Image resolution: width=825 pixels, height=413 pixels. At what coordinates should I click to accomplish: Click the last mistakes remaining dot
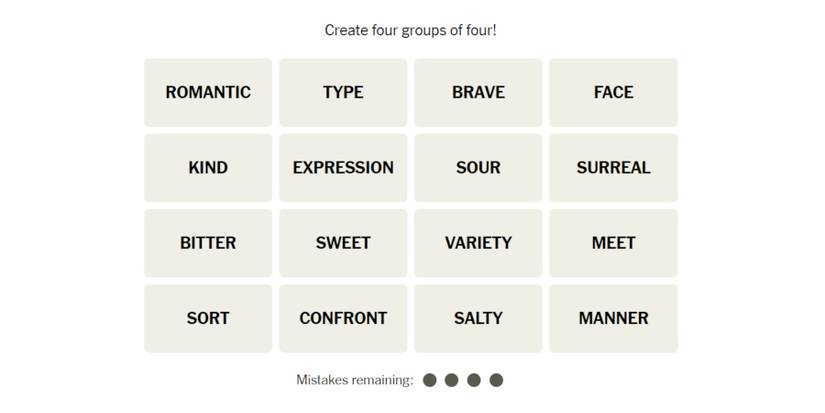pyautogui.click(x=497, y=380)
